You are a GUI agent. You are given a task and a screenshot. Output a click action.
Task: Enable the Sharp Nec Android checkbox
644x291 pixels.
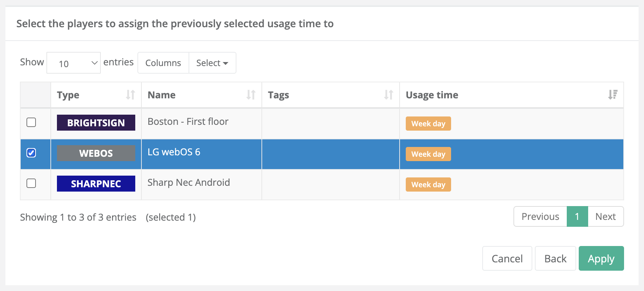32,183
